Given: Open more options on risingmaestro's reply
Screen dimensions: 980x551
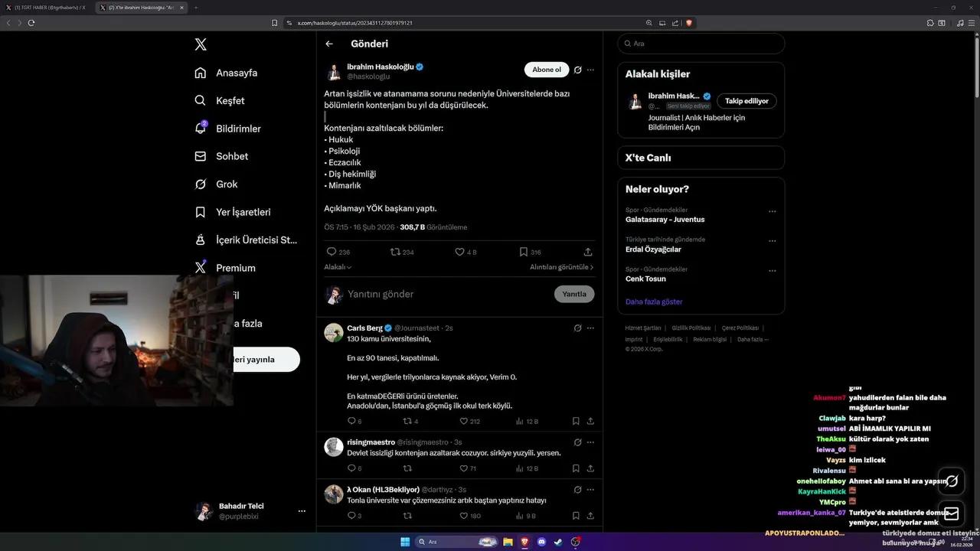Looking at the screenshot, I should (x=590, y=442).
